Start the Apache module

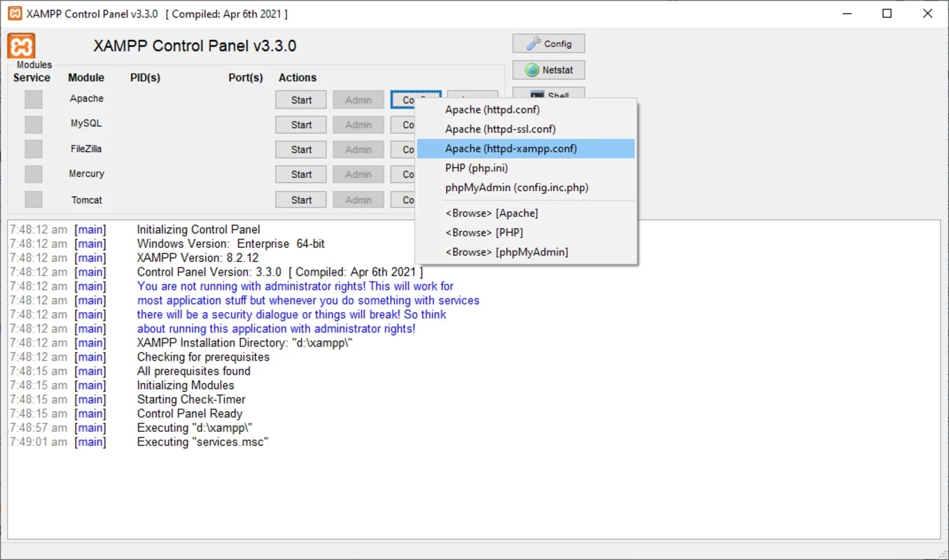point(301,99)
